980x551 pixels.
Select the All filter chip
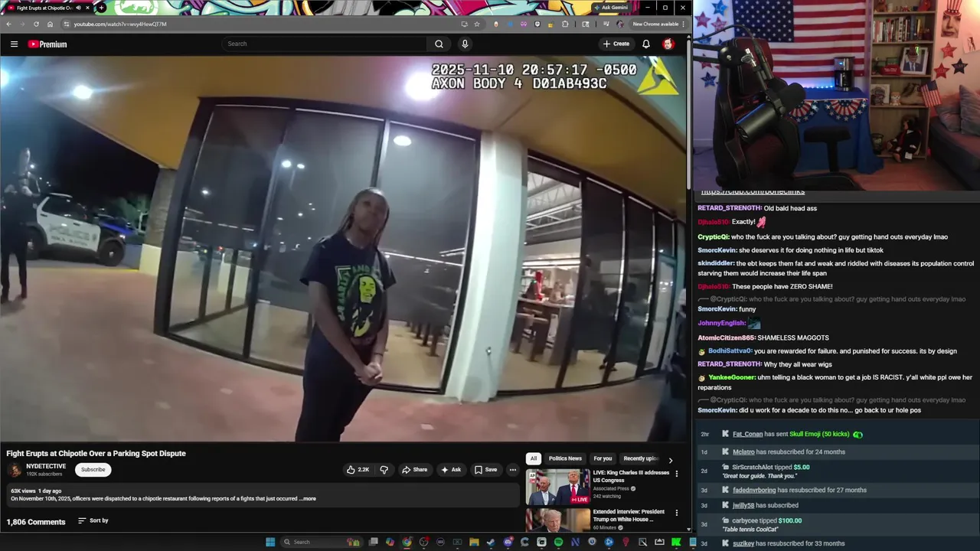coord(534,458)
